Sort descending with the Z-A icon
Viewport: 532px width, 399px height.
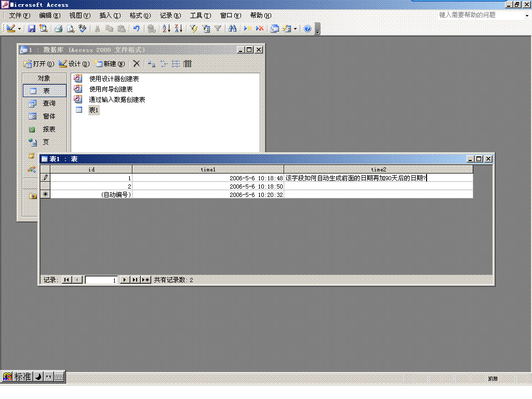pyautogui.click(x=179, y=29)
